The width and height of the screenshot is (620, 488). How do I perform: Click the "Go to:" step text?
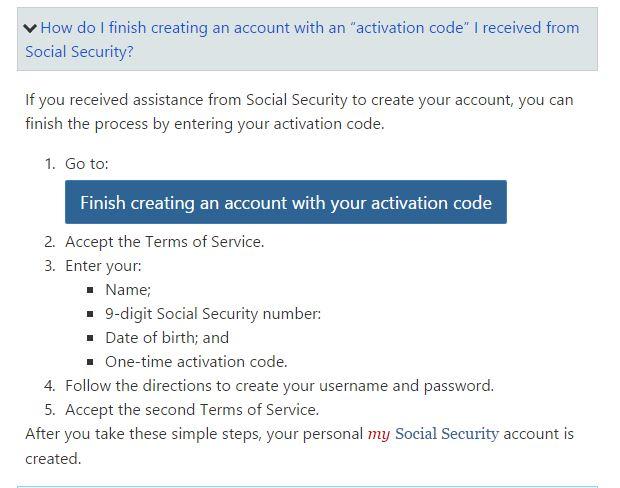click(87, 164)
